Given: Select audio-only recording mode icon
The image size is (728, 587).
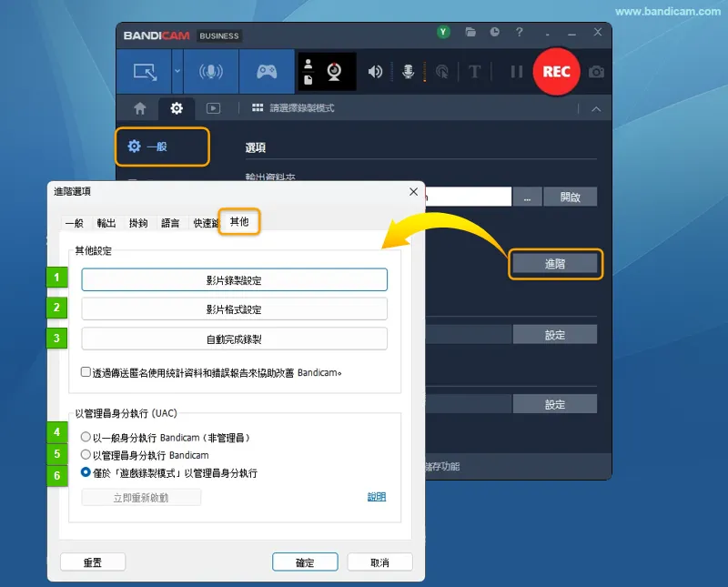Looking at the screenshot, I should [x=211, y=72].
